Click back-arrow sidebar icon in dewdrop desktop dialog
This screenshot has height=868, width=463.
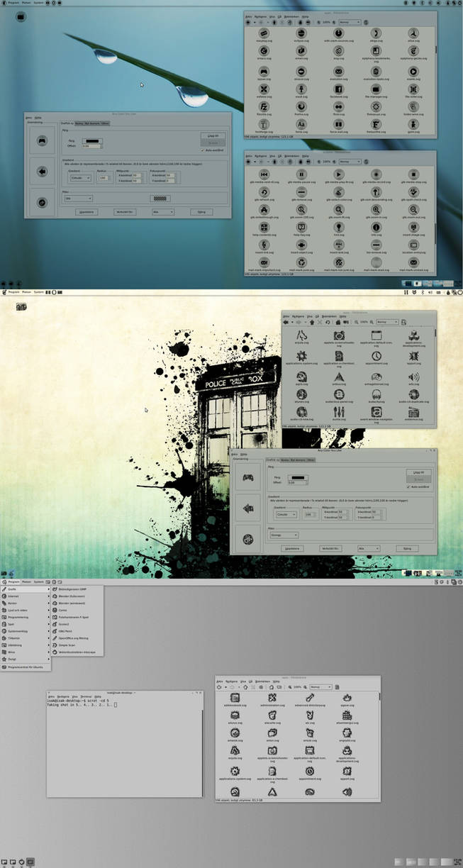pyautogui.click(x=42, y=171)
